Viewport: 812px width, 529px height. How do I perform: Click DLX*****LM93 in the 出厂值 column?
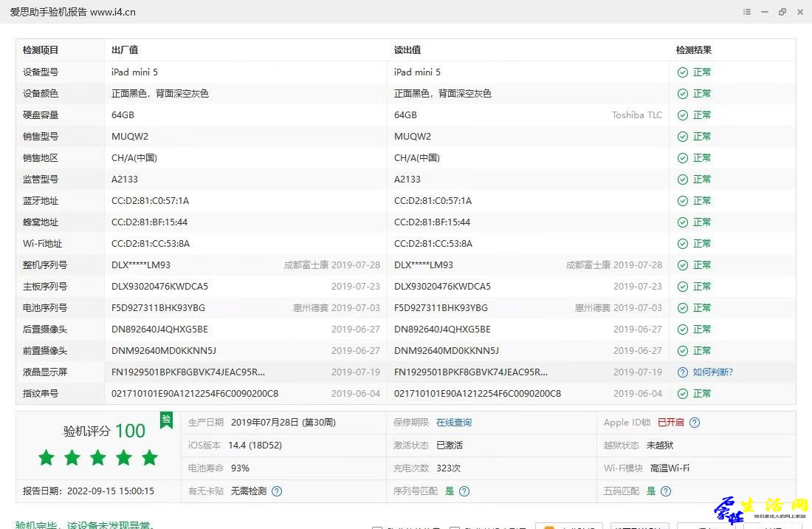pos(141,264)
